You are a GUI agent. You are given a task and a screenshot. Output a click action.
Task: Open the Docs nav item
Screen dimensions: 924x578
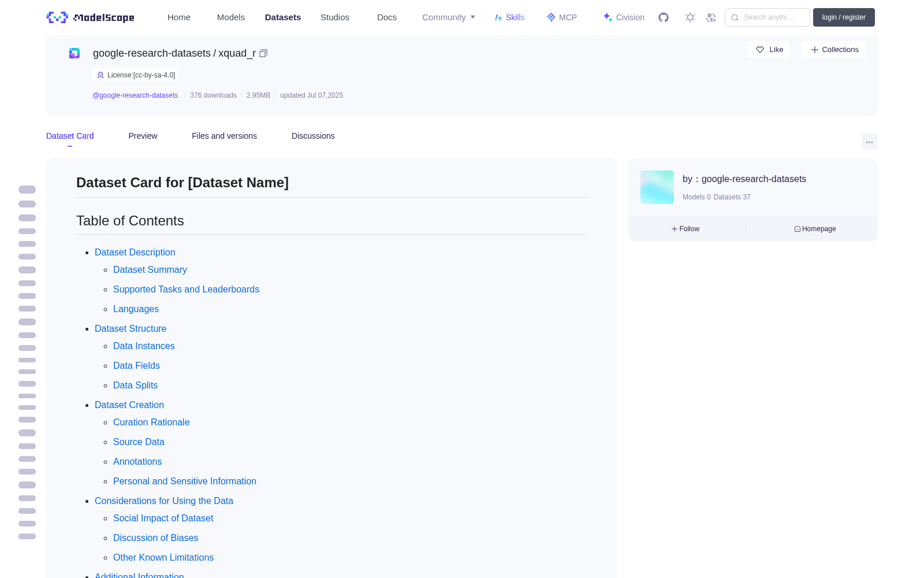pos(387,17)
